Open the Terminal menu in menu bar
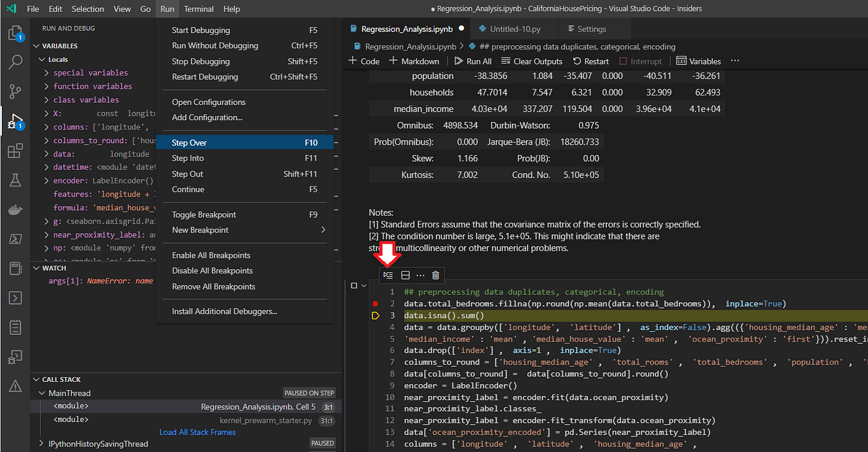 198,9
